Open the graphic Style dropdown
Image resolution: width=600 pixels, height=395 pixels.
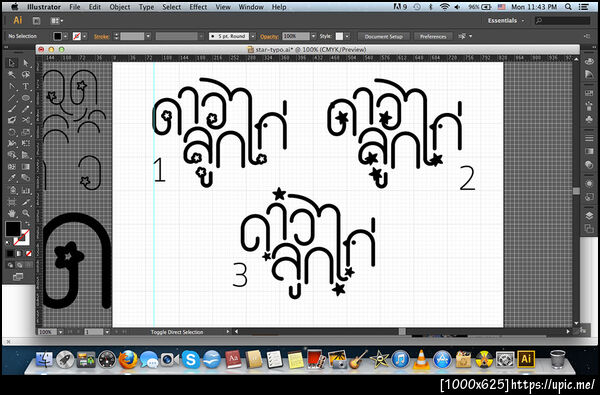347,36
